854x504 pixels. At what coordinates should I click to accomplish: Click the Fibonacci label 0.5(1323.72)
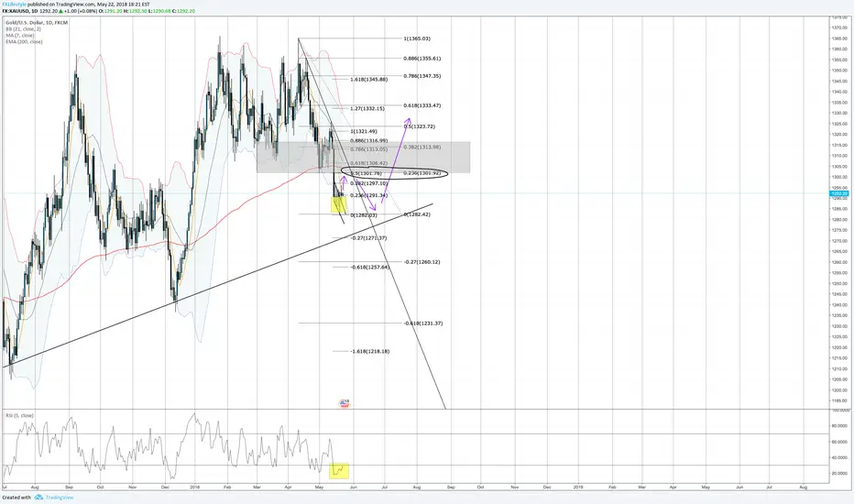420,126
